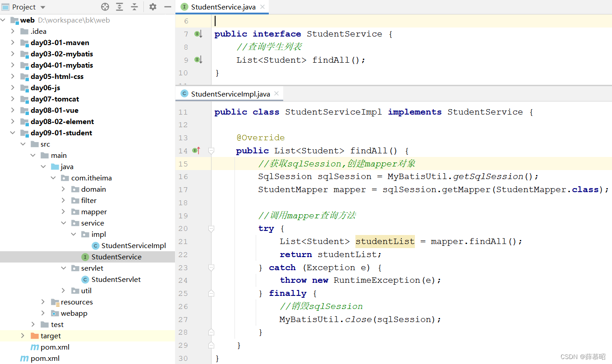The image size is (612, 364).
Task: Place cursor on empty line 6 in StudentService
Action: (411, 21)
